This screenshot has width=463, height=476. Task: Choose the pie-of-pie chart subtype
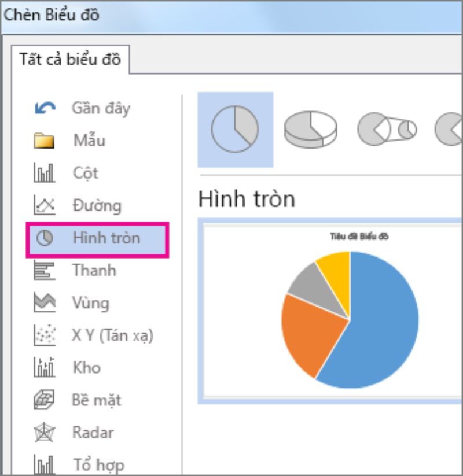tap(387, 129)
